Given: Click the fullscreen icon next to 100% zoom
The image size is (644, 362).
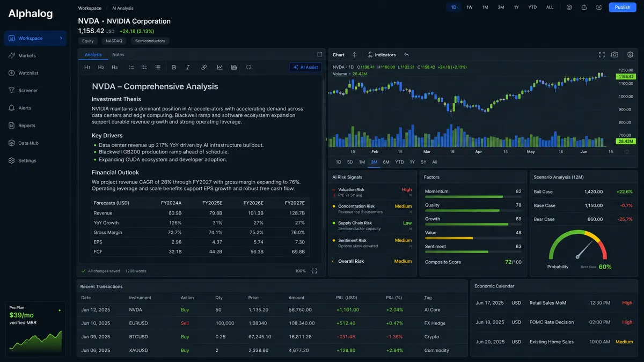Looking at the screenshot, I should pyautogui.click(x=314, y=271).
